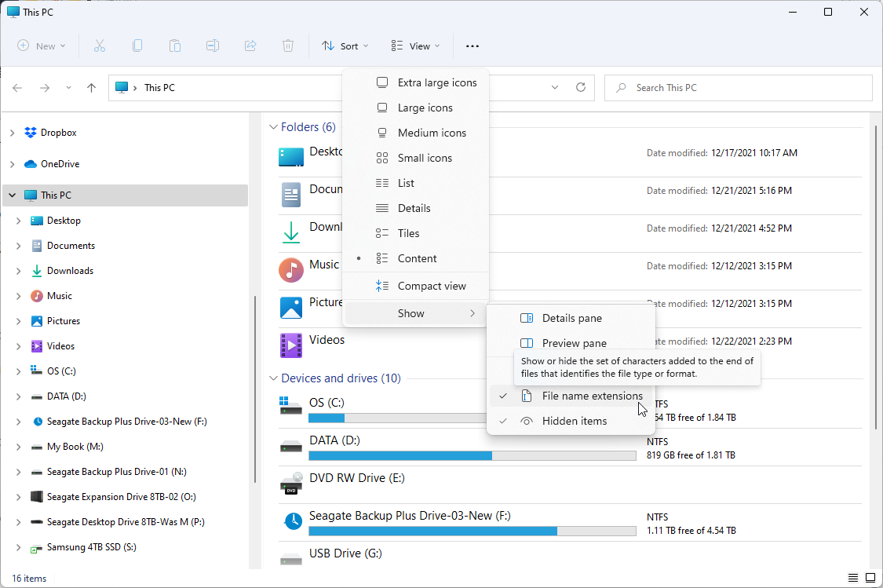Select Details view layout
This screenshot has width=883, height=588.
pos(415,208)
